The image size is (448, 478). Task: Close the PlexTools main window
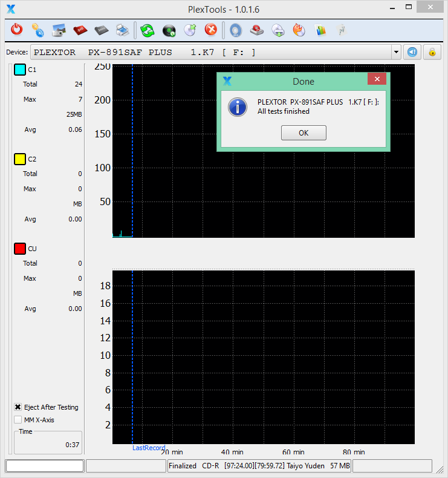click(x=430, y=7)
